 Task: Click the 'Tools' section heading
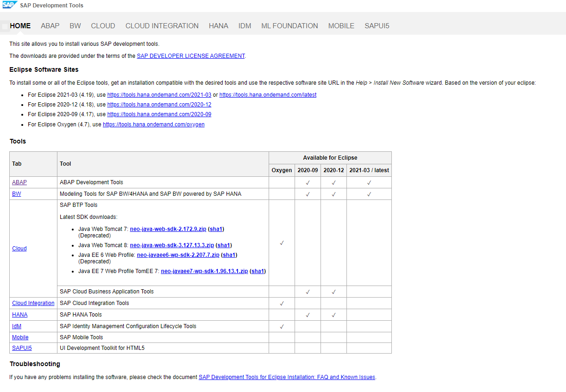click(18, 141)
